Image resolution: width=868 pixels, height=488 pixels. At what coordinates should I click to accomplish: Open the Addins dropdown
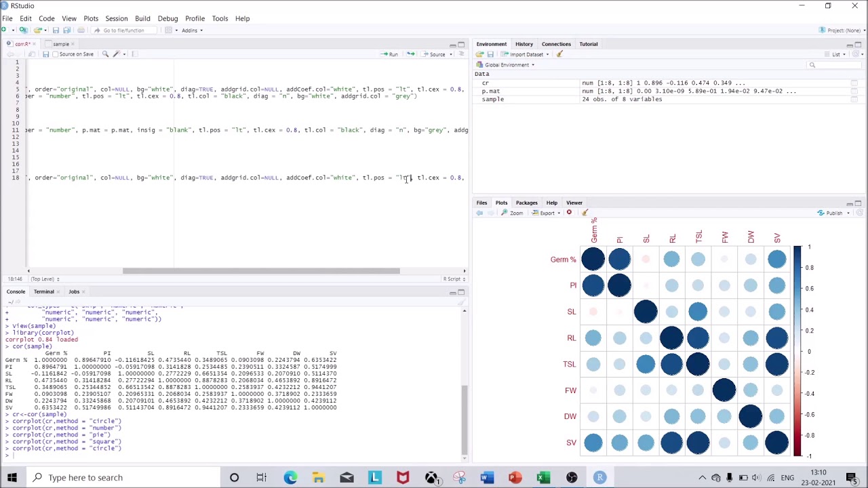click(x=191, y=30)
